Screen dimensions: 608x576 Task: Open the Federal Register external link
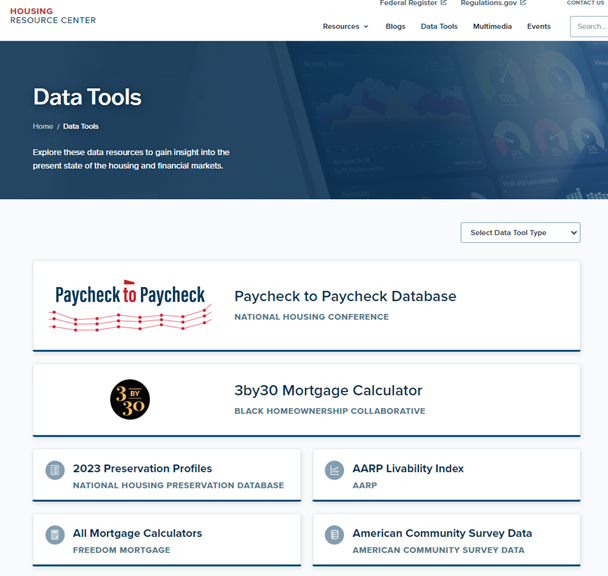coord(413,3)
